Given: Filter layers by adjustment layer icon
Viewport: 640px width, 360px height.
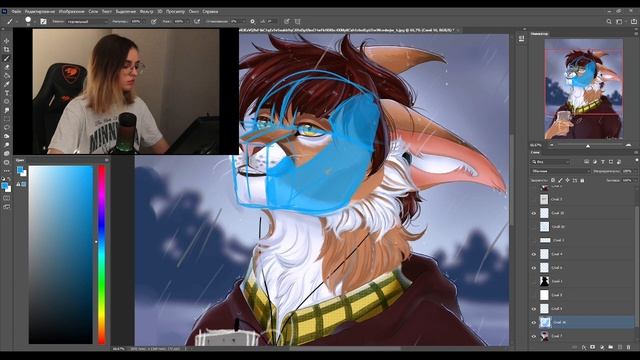Looking at the screenshot, I should 595,162.
